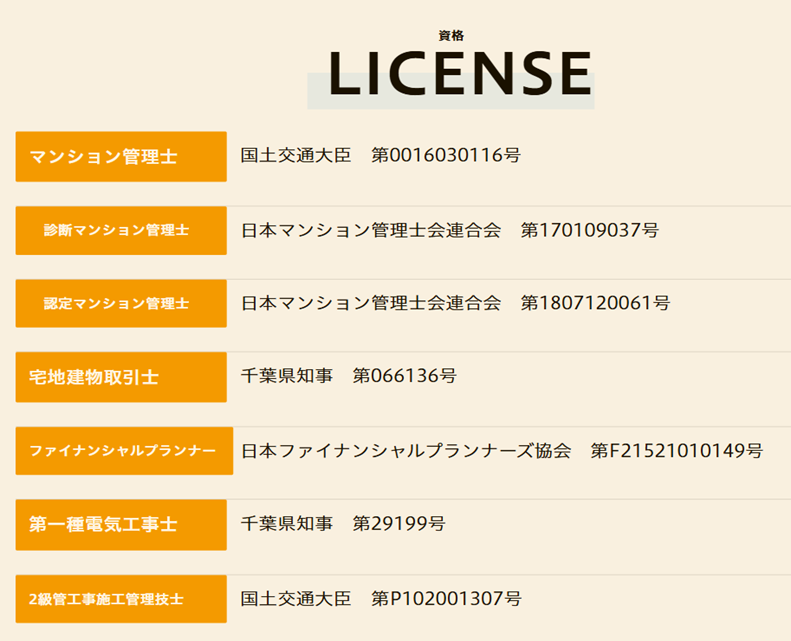
Task: Click 日本マンション管理士会連合会 in the 診断マンション管理士 row
Action: point(371,230)
